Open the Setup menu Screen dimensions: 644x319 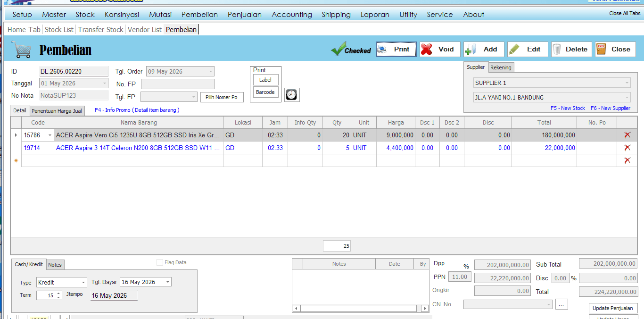22,15
